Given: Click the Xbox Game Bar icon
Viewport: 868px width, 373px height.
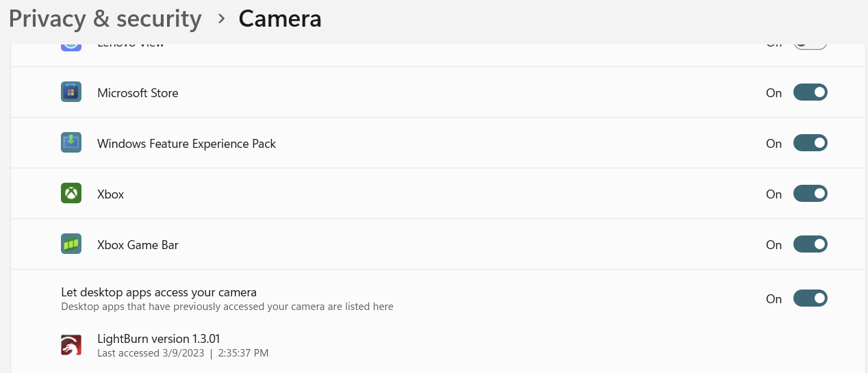Looking at the screenshot, I should coord(71,244).
